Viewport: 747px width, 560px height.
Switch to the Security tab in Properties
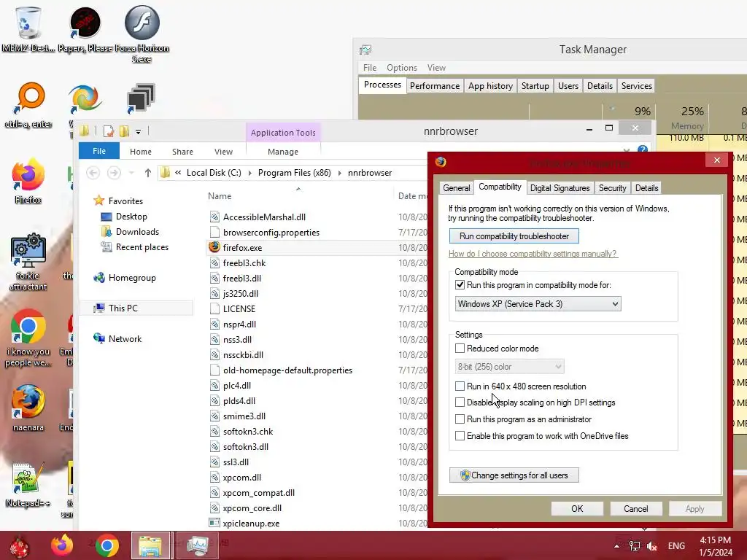point(612,188)
